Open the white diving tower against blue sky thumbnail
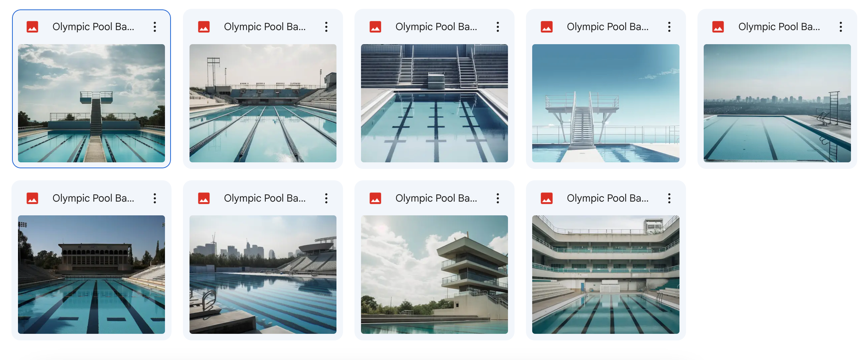 (x=606, y=103)
